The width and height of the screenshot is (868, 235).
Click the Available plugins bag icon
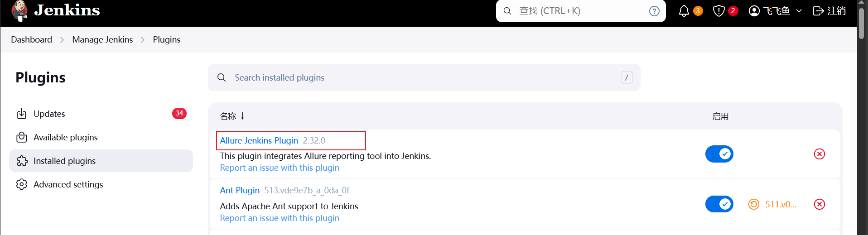pyautogui.click(x=22, y=137)
